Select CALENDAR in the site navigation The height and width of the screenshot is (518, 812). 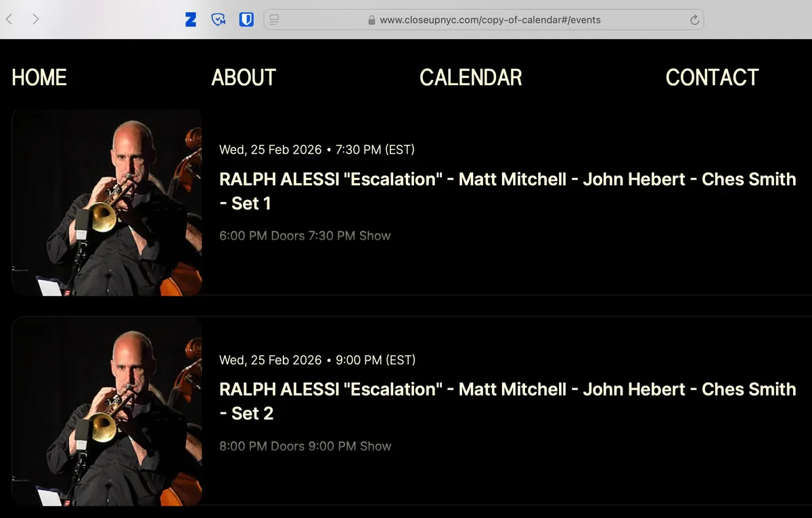(470, 78)
